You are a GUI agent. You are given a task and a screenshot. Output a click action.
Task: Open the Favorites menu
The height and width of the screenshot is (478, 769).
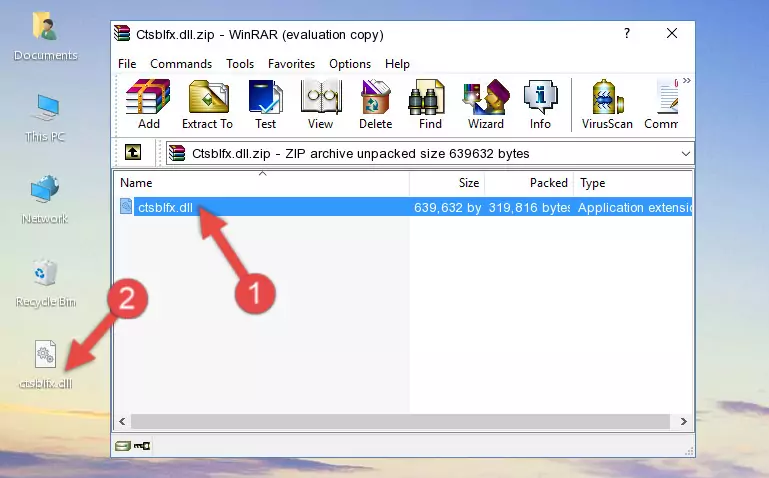[291, 64]
